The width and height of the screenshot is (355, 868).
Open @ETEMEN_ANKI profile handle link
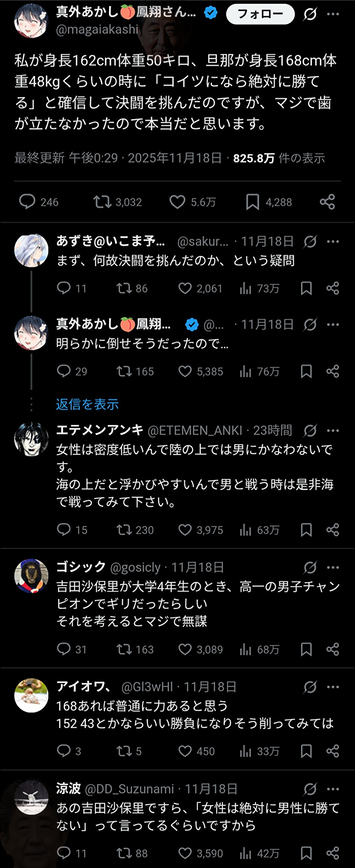(x=195, y=431)
